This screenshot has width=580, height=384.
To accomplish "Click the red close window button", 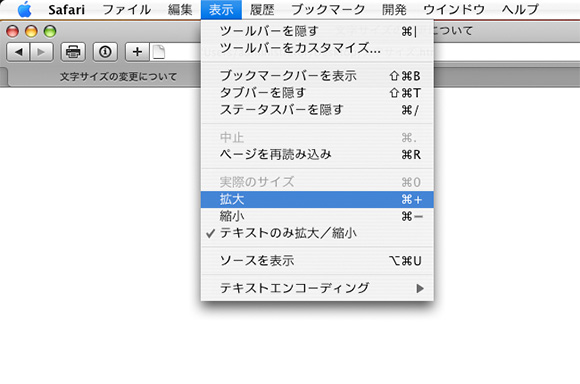I will (x=13, y=31).
